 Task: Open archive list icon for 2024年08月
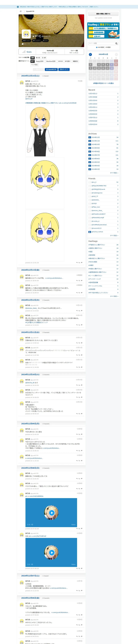pyautogui.click(x=90, y=151)
